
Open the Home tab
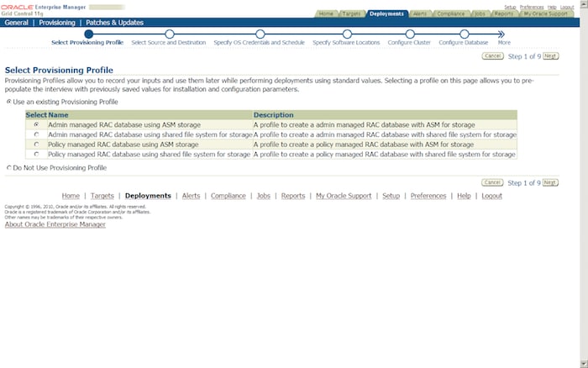point(326,14)
